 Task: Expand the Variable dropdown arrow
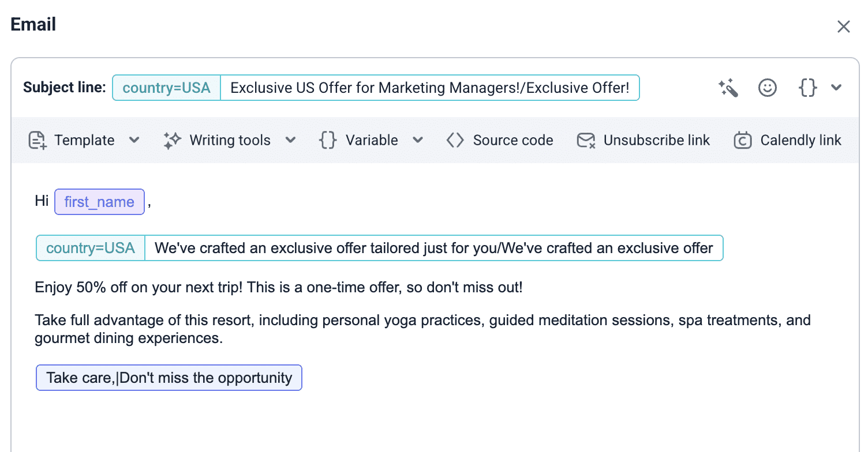(x=418, y=140)
